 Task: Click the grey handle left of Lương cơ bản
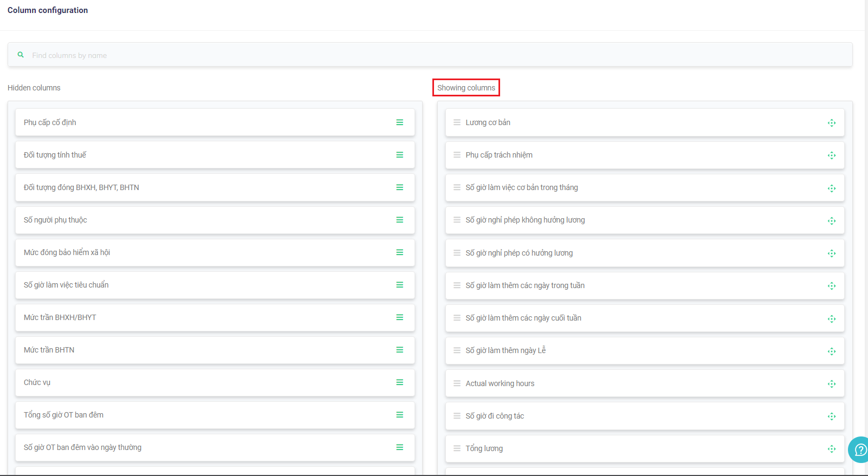coord(457,122)
